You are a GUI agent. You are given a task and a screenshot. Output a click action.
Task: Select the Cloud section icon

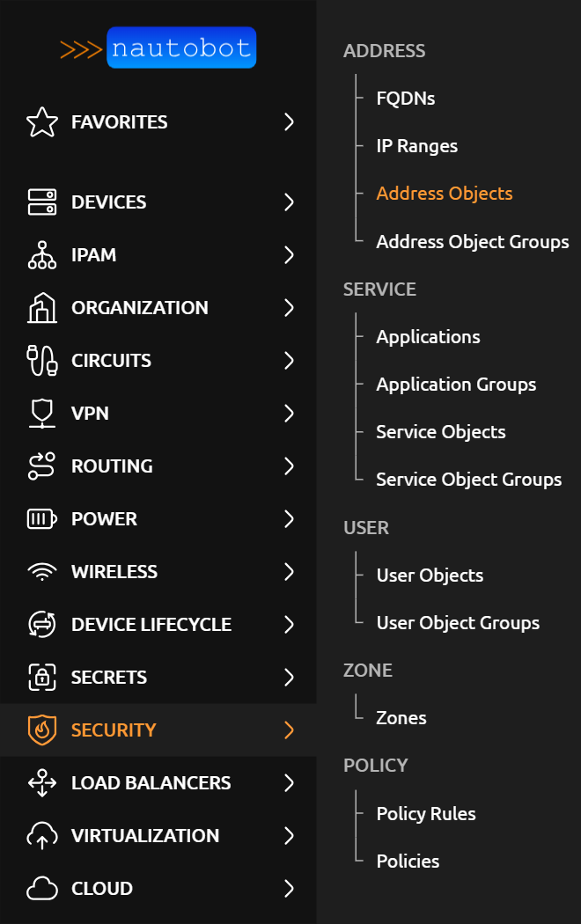point(41,888)
